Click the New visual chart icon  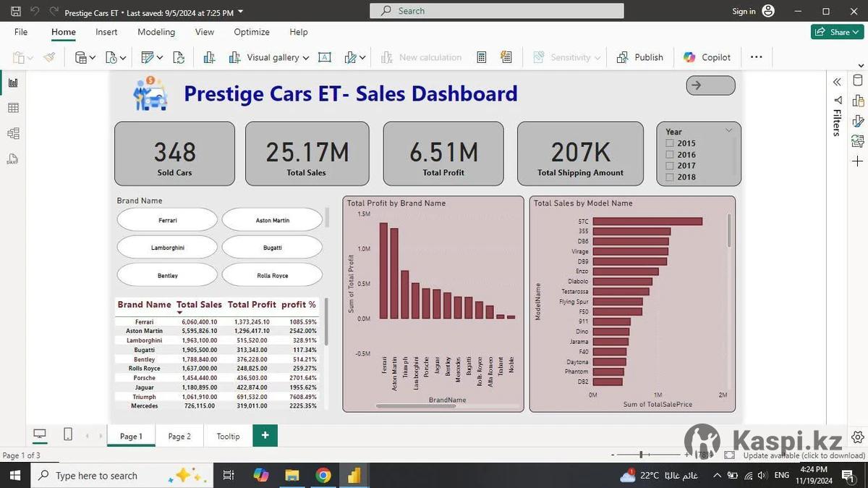[209, 57]
